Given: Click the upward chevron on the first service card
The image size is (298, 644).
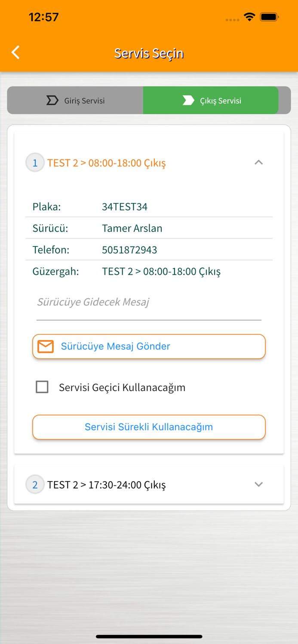Looking at the screenshot, I should tap(258, 162).
